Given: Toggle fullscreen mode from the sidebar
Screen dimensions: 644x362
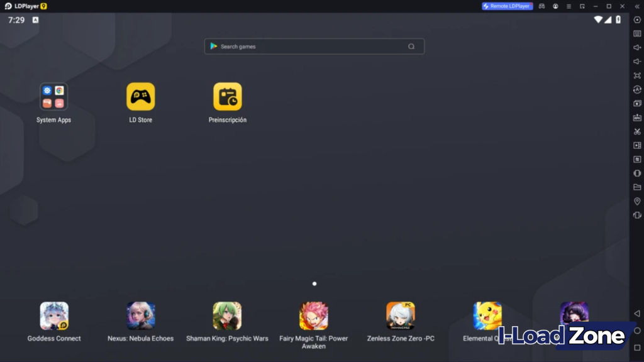Looking at the screenshot, I should [x=636, y=75].
